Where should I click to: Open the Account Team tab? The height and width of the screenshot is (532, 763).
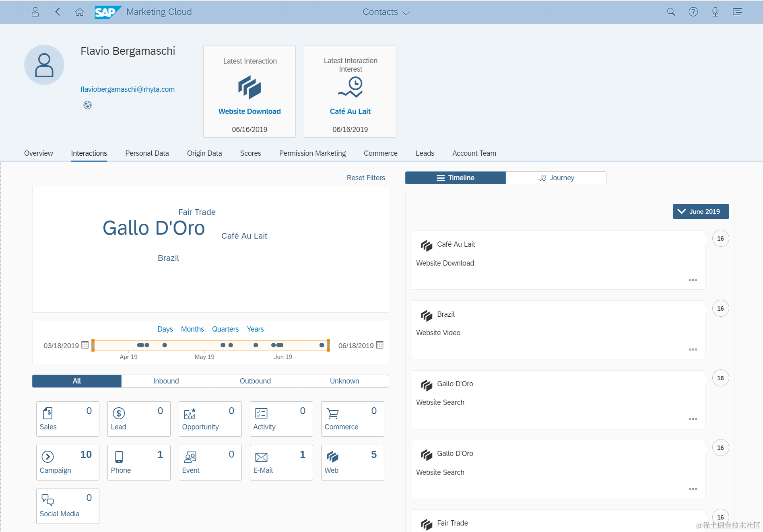click(474, 153)
